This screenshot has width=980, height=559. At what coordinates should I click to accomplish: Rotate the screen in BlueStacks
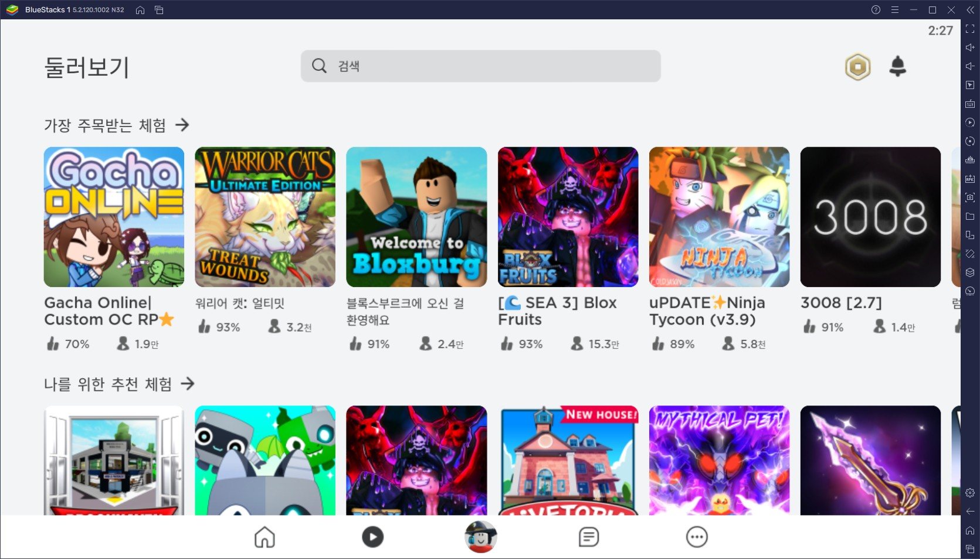click(970, 254)
